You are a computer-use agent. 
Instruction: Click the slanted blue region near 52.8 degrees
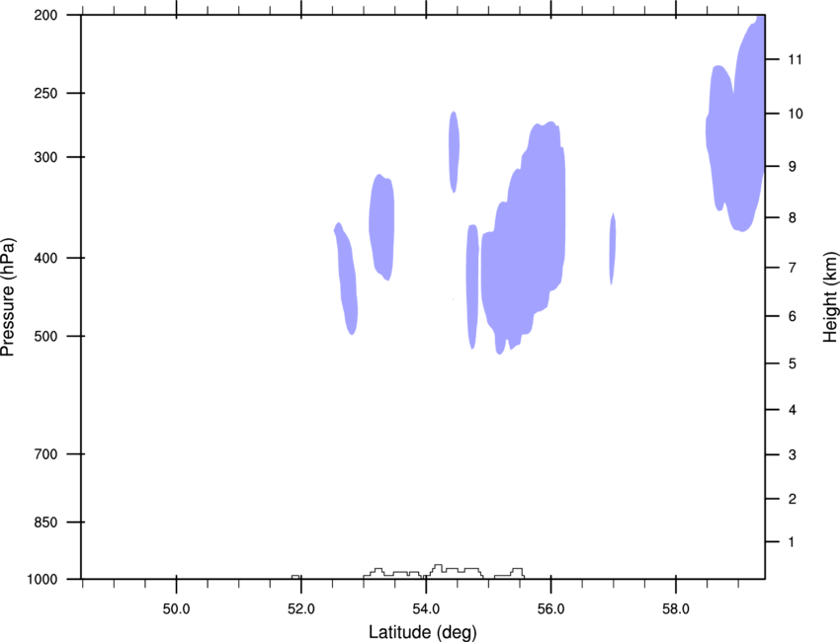click(x=347, y=279)
